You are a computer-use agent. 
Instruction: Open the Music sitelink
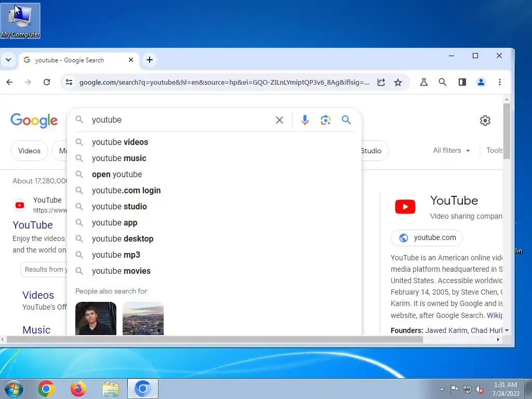(36, 330)
